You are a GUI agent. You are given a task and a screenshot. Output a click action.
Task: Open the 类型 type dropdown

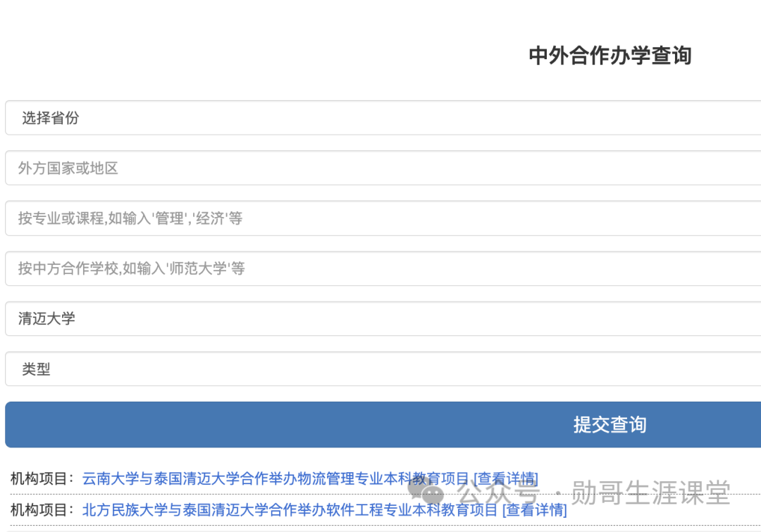pyautogui.click(x=383, y=369)
